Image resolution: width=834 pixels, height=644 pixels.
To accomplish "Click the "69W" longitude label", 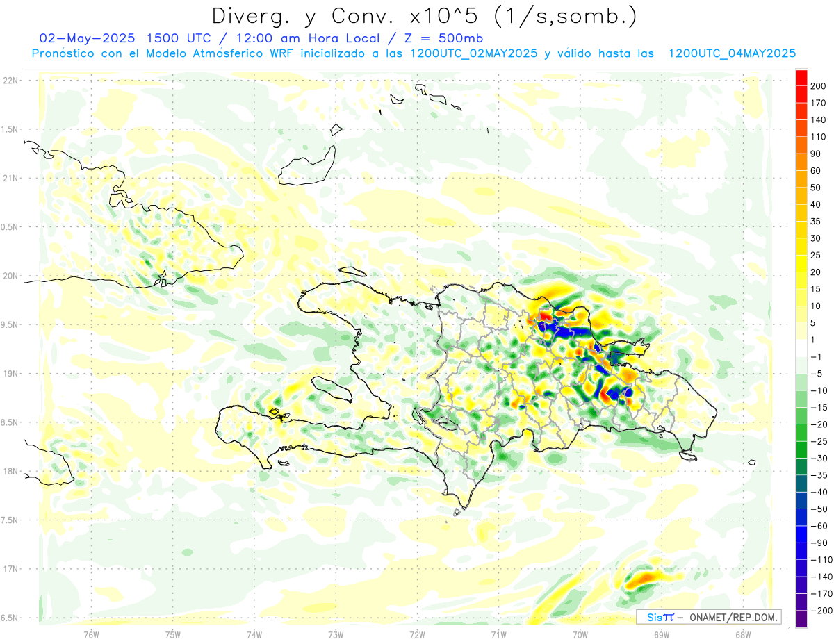I will click(662, 635).
